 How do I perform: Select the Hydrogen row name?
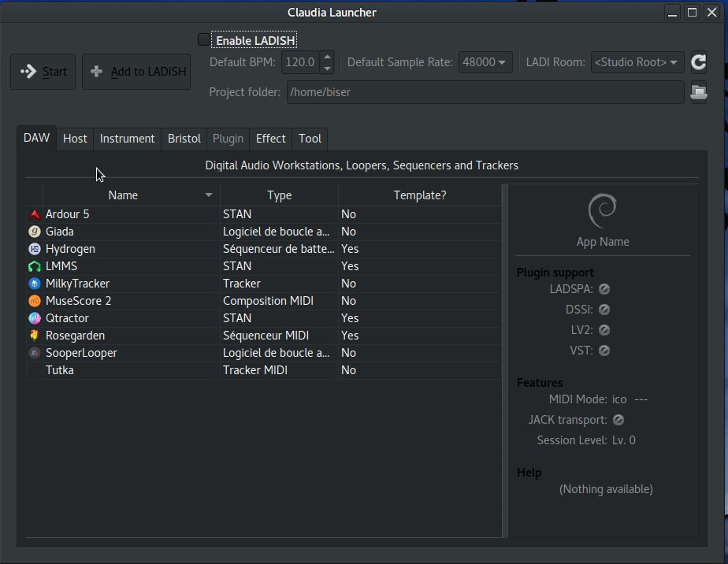point(70,249)
